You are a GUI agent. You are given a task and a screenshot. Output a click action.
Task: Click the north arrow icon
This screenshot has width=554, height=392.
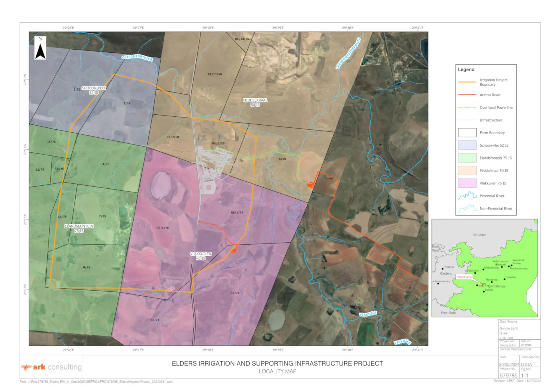[x=40, y=48]
